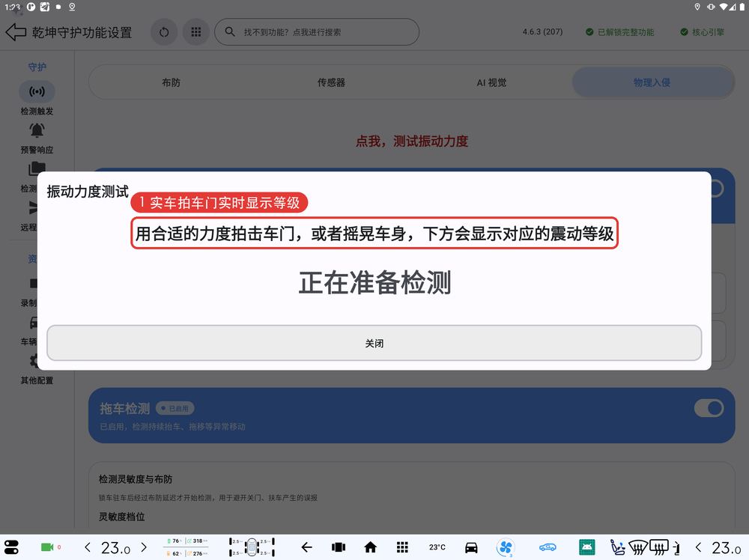749x560 pixels.
Task: Toggle front windshield defrost icon
Action: (637, 547)
